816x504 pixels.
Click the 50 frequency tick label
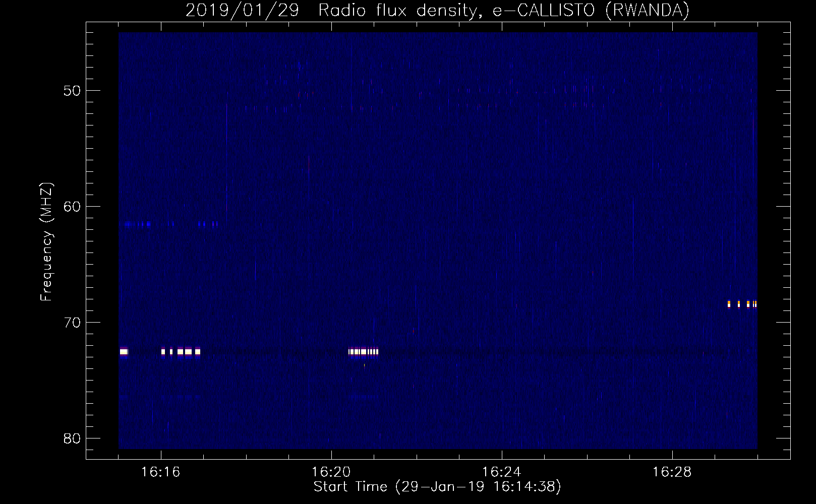[73, 91]
